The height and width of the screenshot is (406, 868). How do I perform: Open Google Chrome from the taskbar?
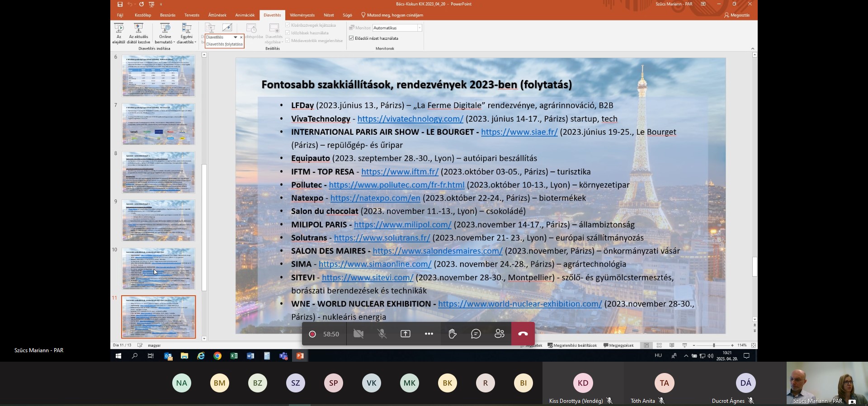217,356
